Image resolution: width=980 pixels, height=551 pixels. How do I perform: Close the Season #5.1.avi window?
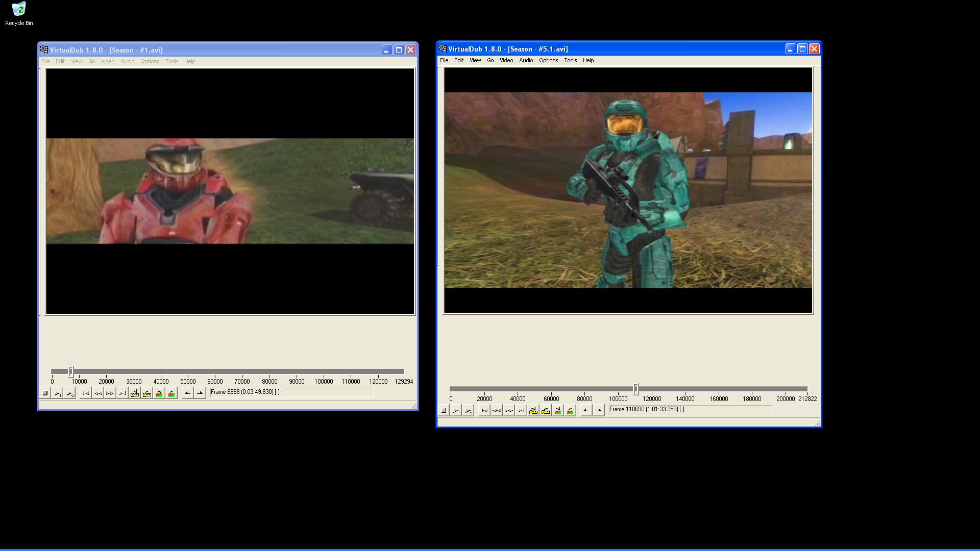tap(815, 48)
